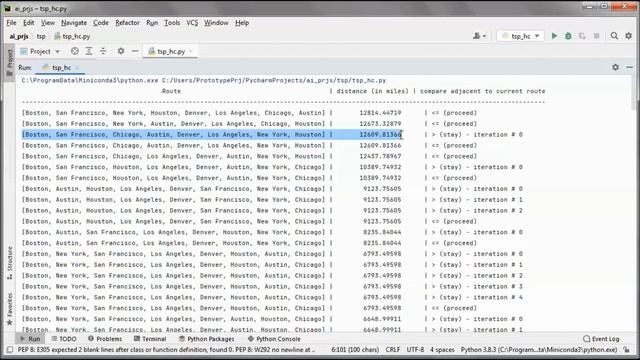Click distance value 12814.44719
Screen dimensions: 640x360
(x=380, y=113)
